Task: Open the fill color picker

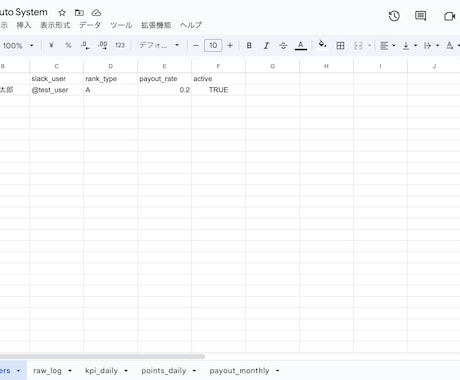Action: coord(322,45)
